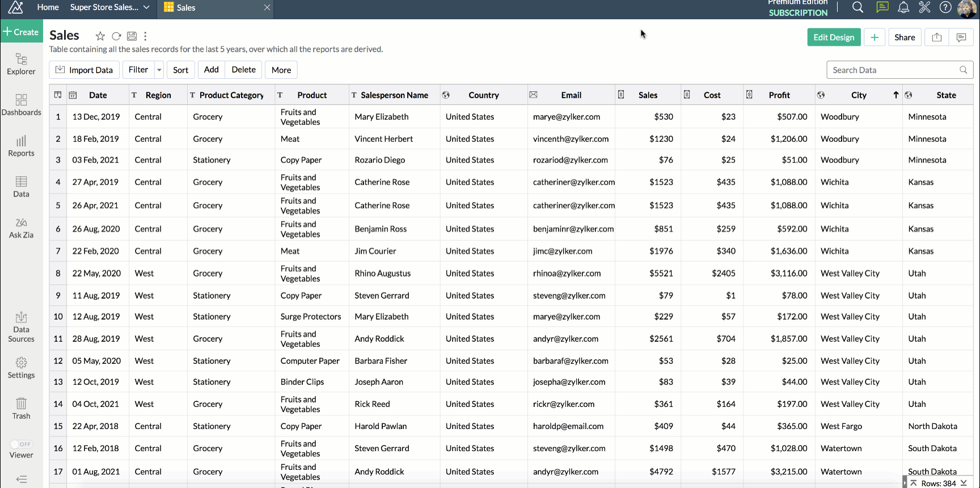Open the three-dot options beside Sales title
The image size is (980, 488).
tap(145, 36)
